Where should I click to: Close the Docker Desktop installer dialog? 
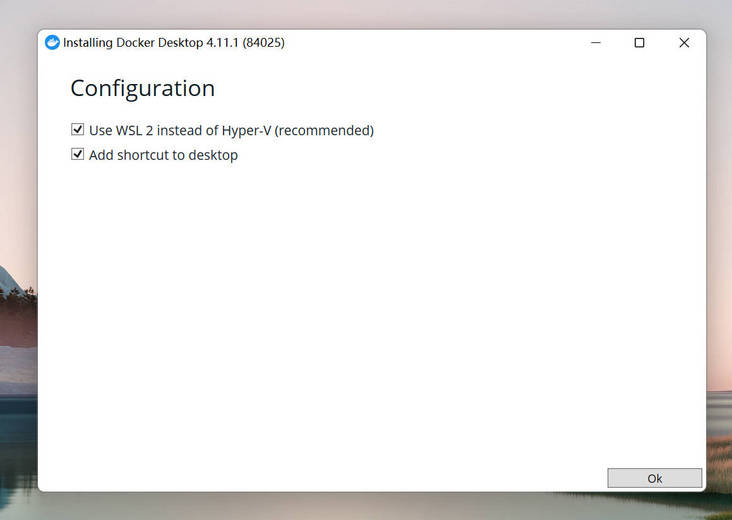click(x=684, y=43)
